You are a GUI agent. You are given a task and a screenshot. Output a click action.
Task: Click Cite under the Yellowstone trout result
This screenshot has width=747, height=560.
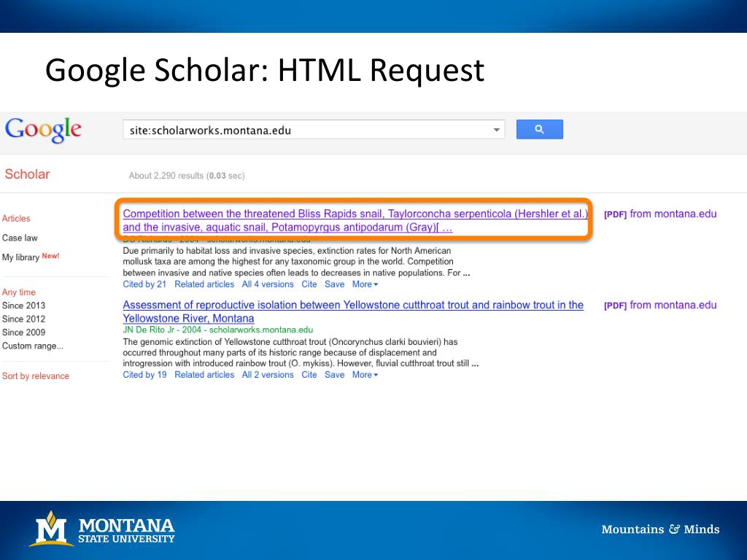tap(309, 375)
